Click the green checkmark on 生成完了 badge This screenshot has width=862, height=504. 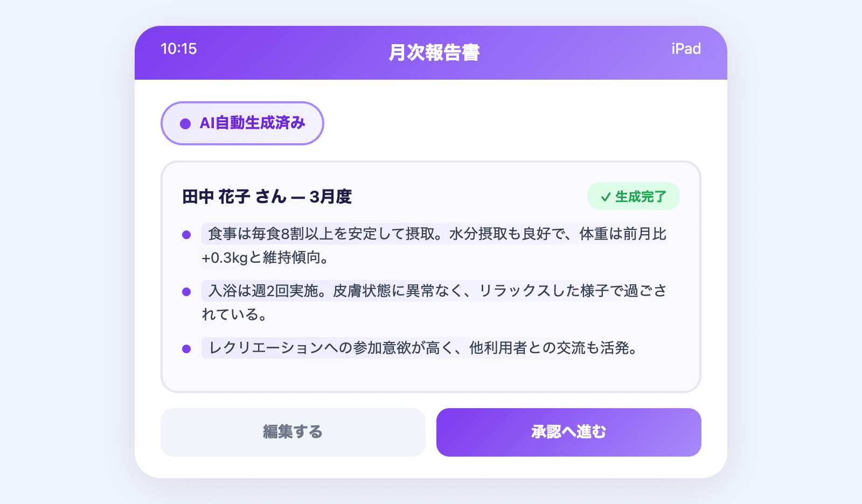click(x=606, y=196)
